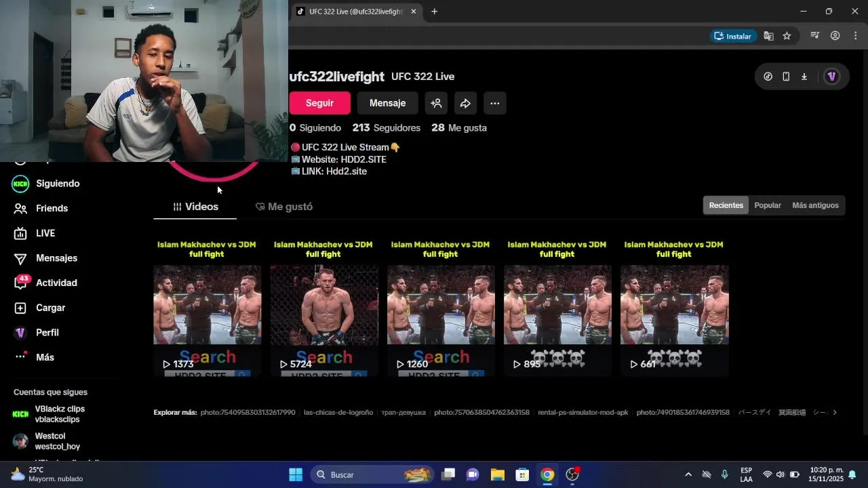Click the add-friend icon next to Mensaje
This screenshot has width=868, height=488.
(437, 103)
